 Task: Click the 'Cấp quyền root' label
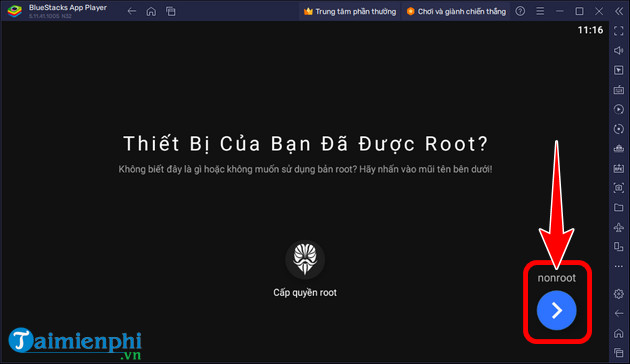pyautogui.click(x=305, y=292)
